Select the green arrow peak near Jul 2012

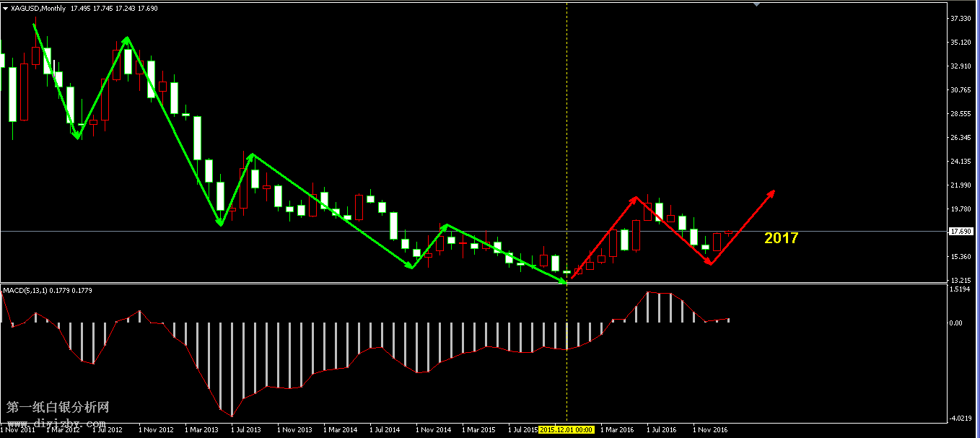[127, 38]
